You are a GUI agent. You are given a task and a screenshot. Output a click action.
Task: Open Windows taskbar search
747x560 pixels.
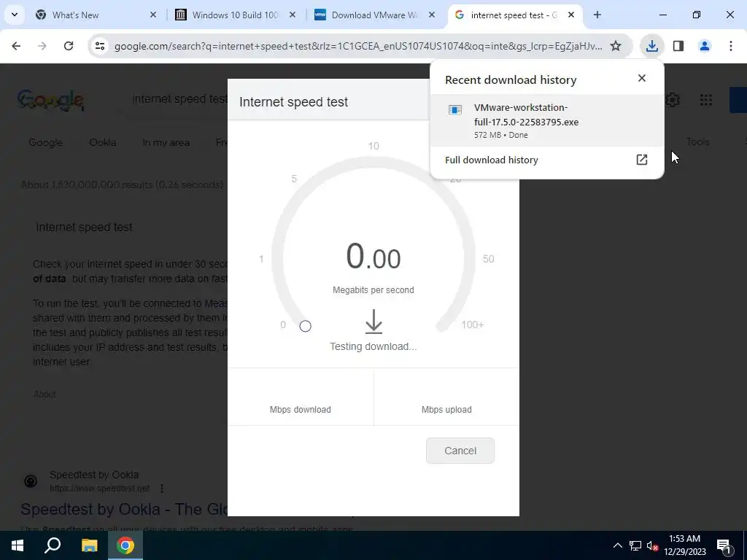coord(53,545)
